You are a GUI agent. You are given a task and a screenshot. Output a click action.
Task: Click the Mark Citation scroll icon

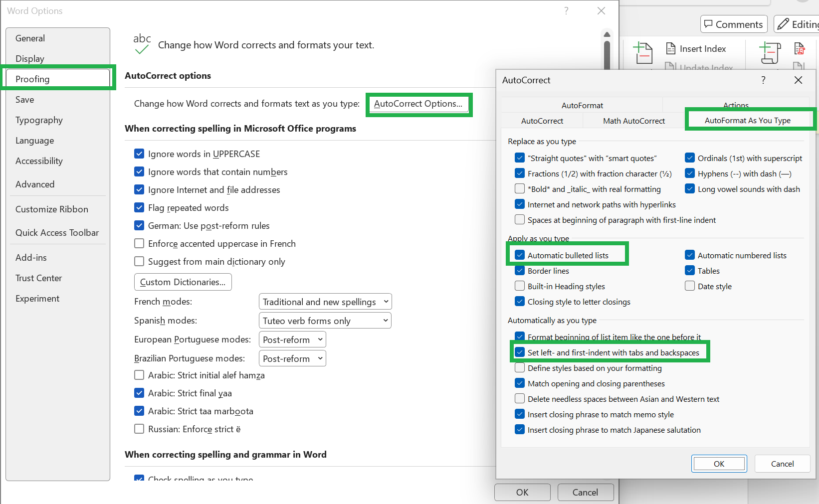(x=770, y=53)
